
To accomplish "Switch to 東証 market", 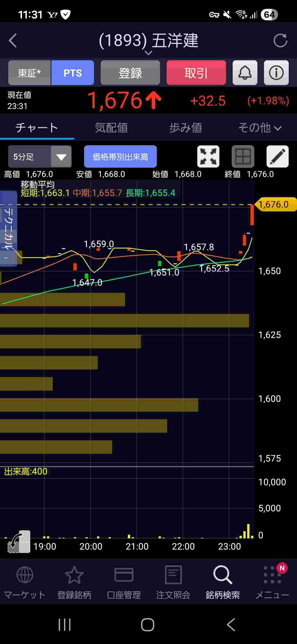I will pyautogui.click(x=29, y=73).
